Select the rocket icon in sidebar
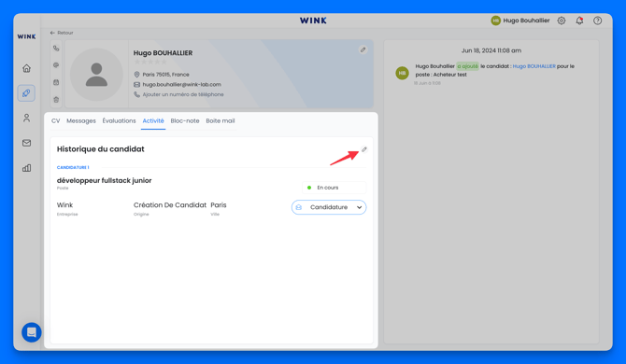The width and height of the screenshot is (626, 364). (x=26, y=93)
